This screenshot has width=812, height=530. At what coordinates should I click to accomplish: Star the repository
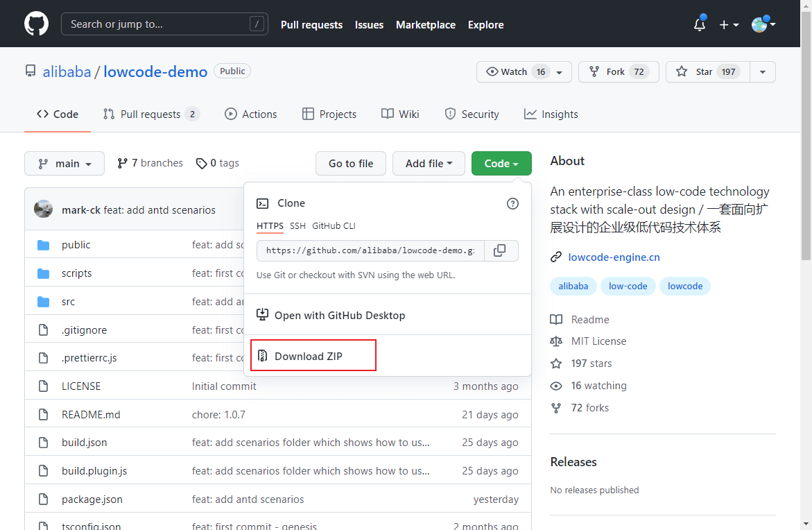708,71
